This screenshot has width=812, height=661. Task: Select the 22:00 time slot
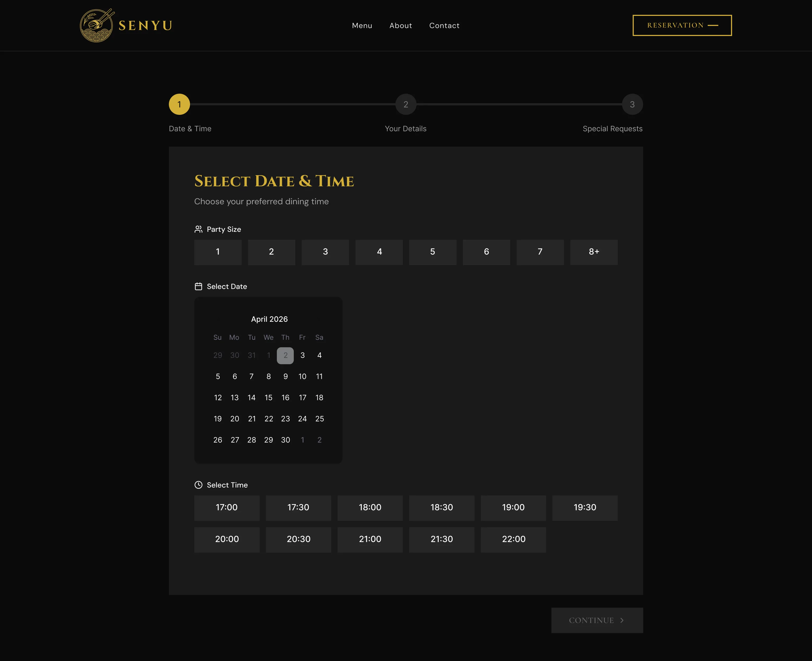(513, 540)
